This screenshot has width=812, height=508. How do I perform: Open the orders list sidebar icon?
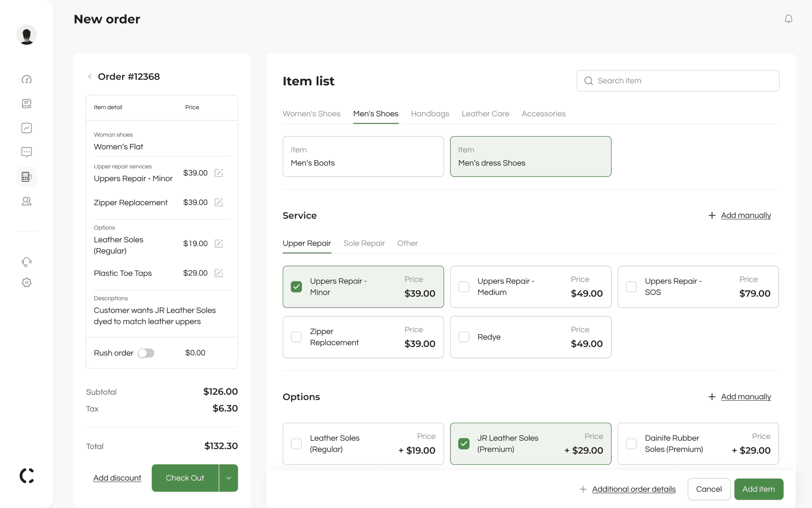point(27,104)
